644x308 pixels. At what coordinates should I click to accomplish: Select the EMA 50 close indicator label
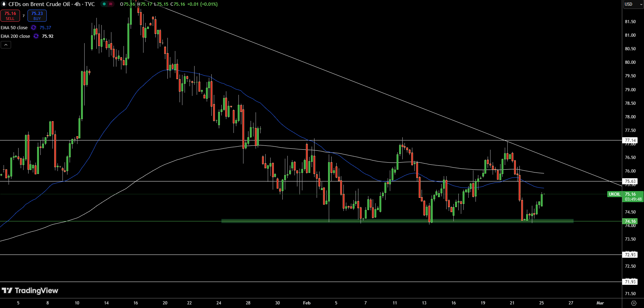pos(14,27)
